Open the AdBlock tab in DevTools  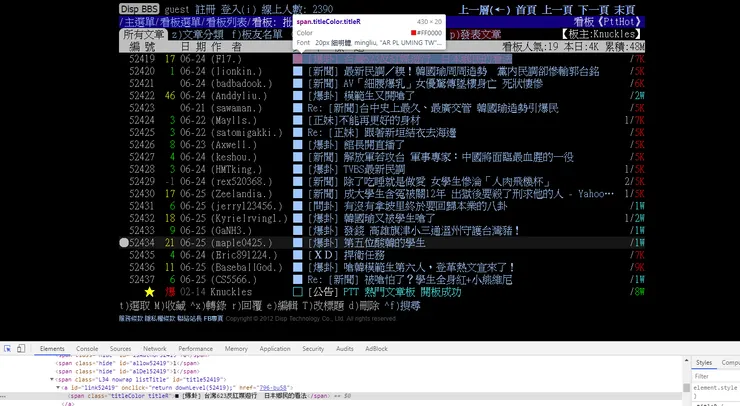(376, 349)
